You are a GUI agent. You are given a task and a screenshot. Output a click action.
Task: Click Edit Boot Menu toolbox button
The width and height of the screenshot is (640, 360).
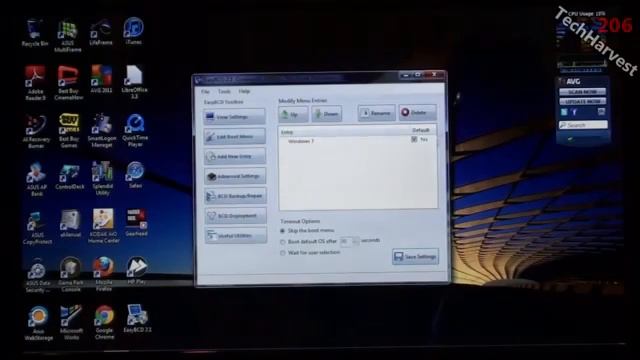(x=235, y=136)
